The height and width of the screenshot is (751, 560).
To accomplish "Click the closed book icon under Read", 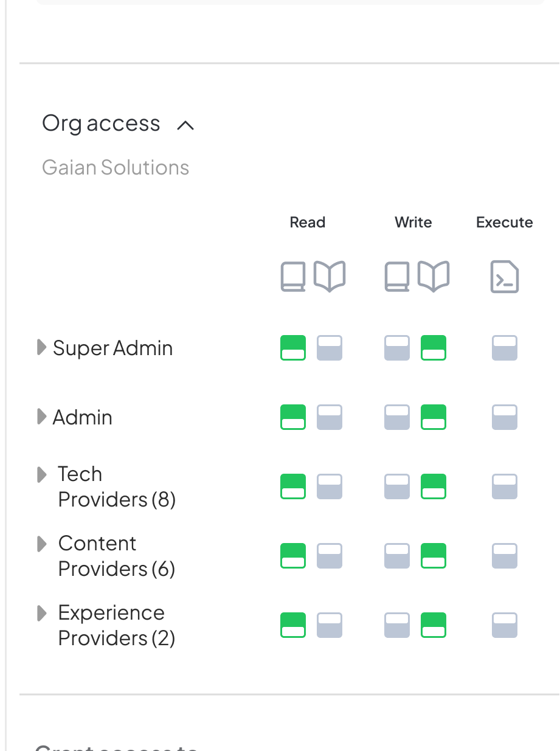I will coord(293,277).
